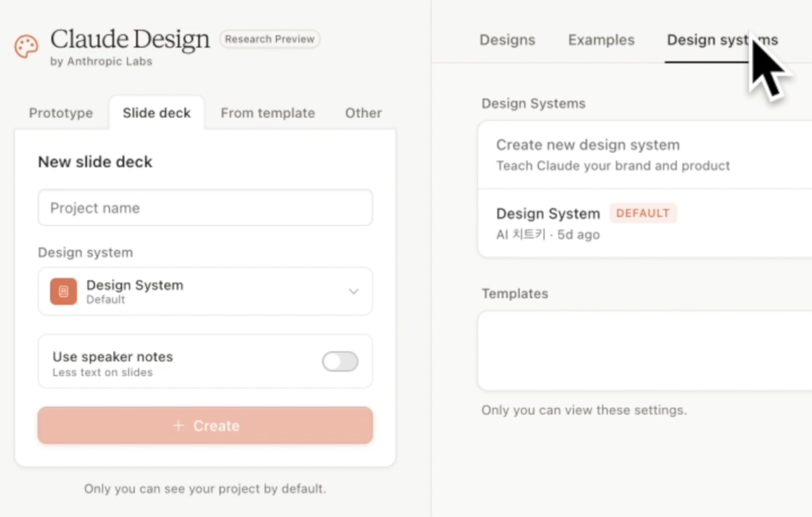The image size is (812, 517).
Task: Select the Design systems tab
Action: click(722, 40)
